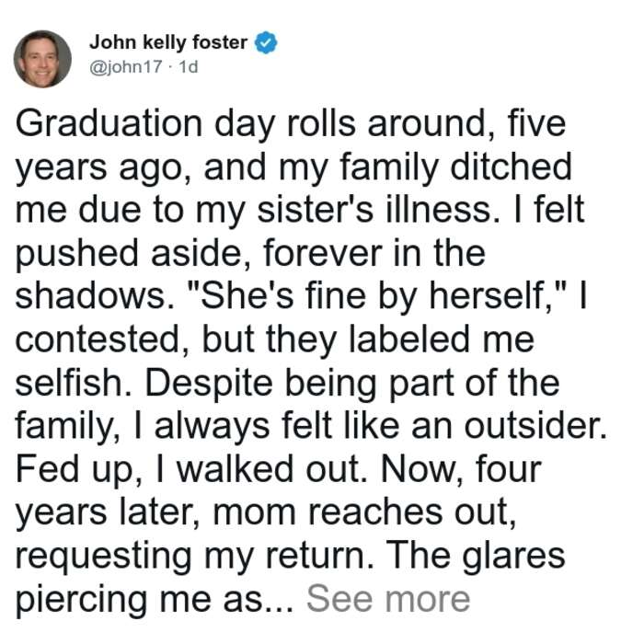This screenshot has width=644, height=644.
Task: Click the truncated text 'piercing me as...'
Action: [155, 599]
